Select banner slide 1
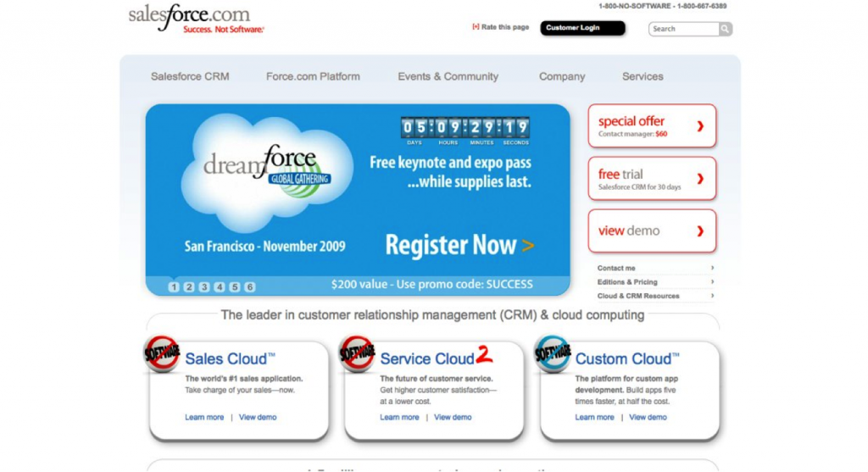The width and height of the screenshot is (868, 472). 174,286
